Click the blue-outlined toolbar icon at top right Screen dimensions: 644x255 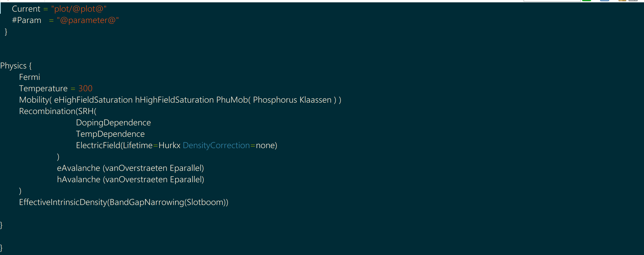(604, 1)
